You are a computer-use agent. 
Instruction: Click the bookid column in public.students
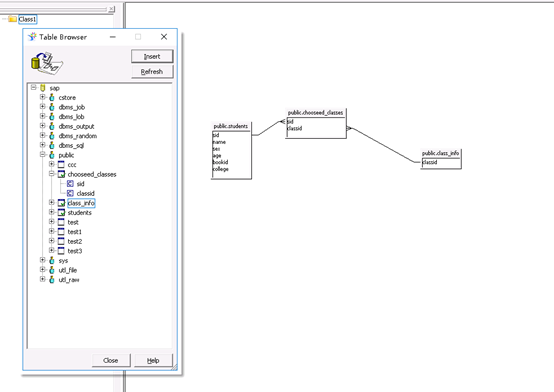(220, 162)
